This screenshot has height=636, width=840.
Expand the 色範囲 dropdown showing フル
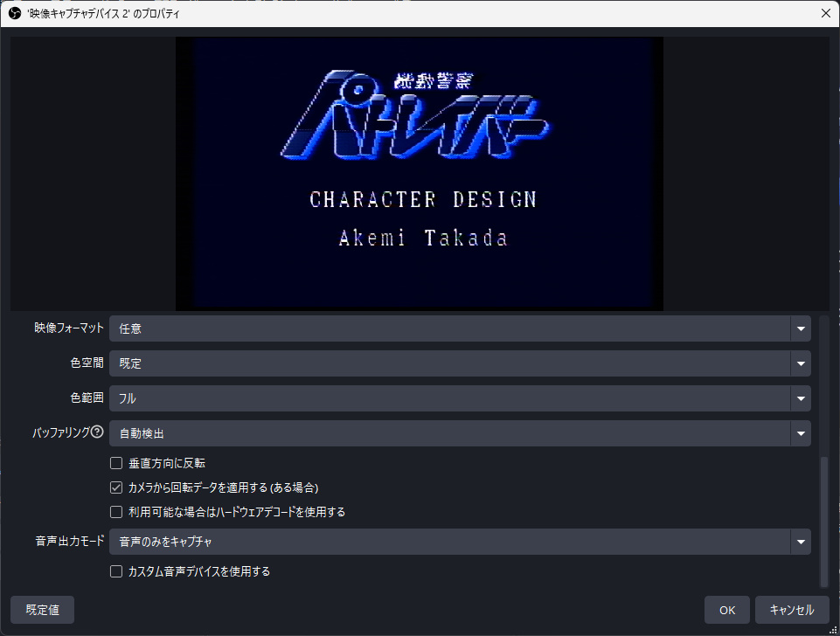[460, 398]
